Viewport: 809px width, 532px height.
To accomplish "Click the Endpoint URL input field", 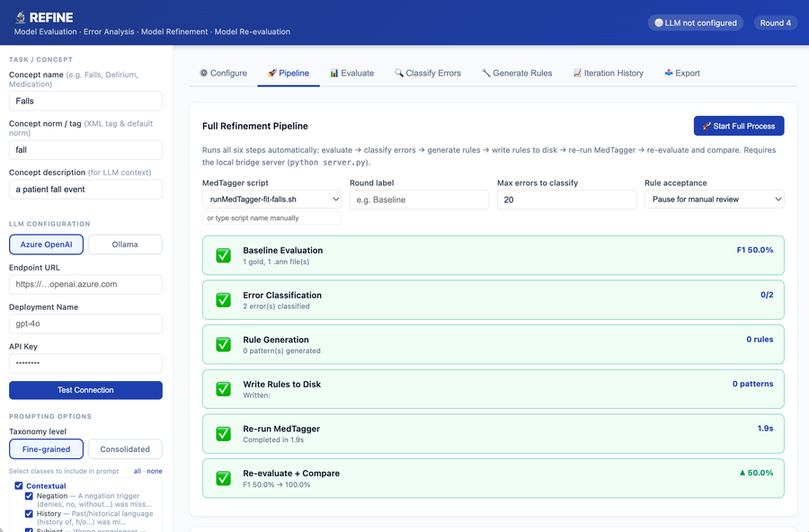I will (x=85, y=284).
